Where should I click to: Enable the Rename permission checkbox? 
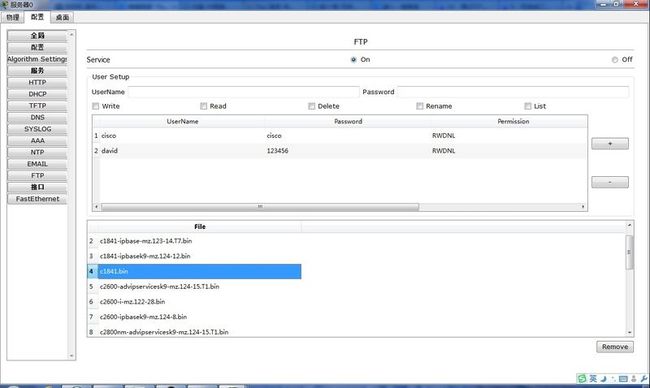(420, 106)
